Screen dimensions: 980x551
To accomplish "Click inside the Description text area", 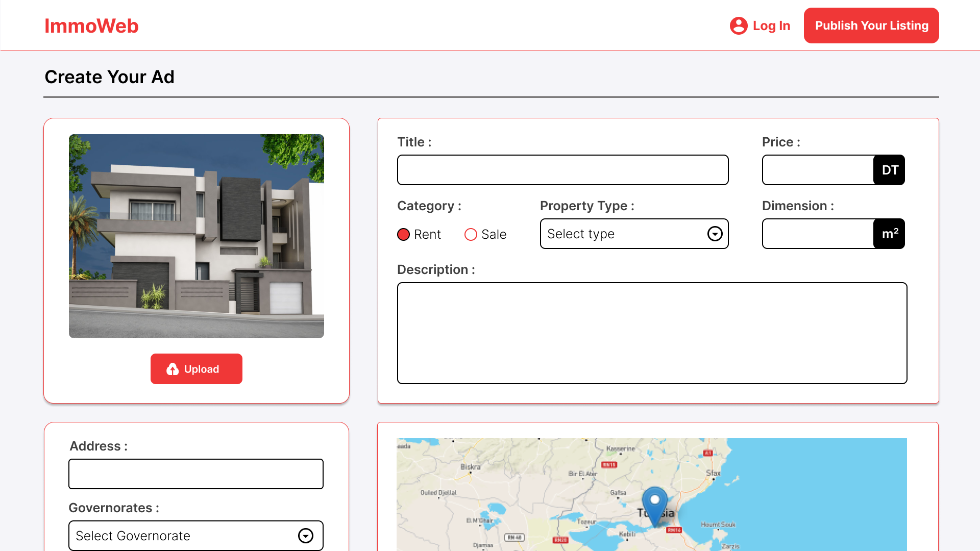I will (x=652, y=333).
